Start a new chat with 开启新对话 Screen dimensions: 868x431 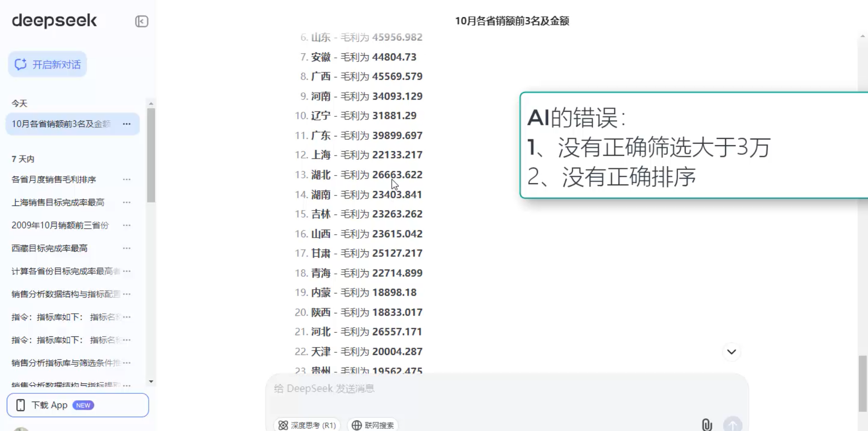pyautogui.click(x=47, y=64)
